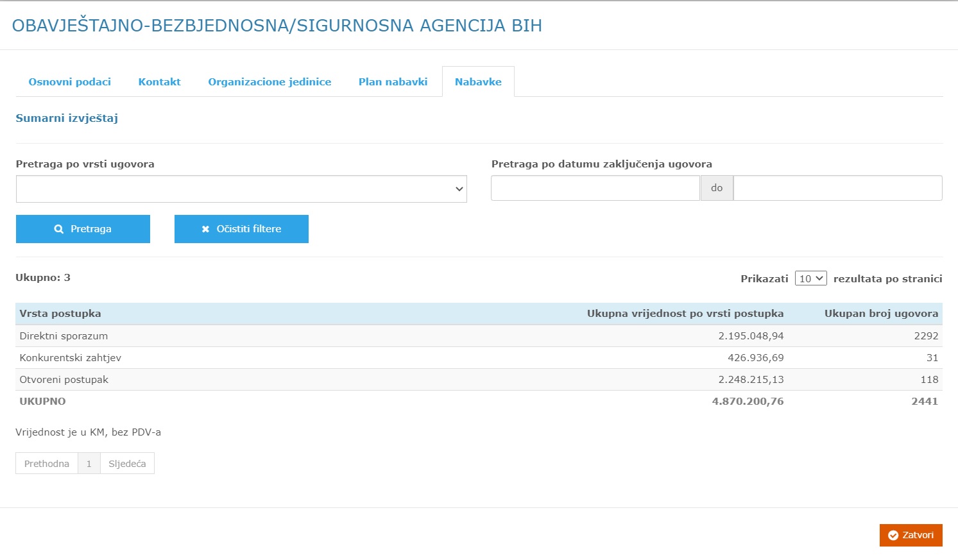
Task: Run search with the Pretraga button
Action: [83, 229]
